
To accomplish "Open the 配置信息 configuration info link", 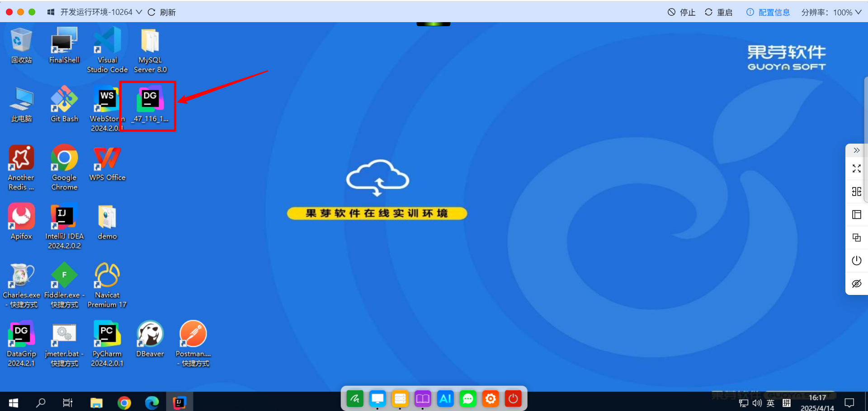I will (x=768, y=12).
